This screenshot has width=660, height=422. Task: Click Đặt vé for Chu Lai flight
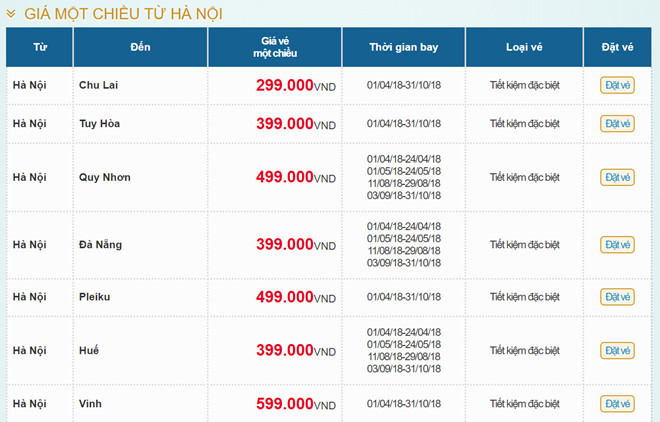(617, 85)
